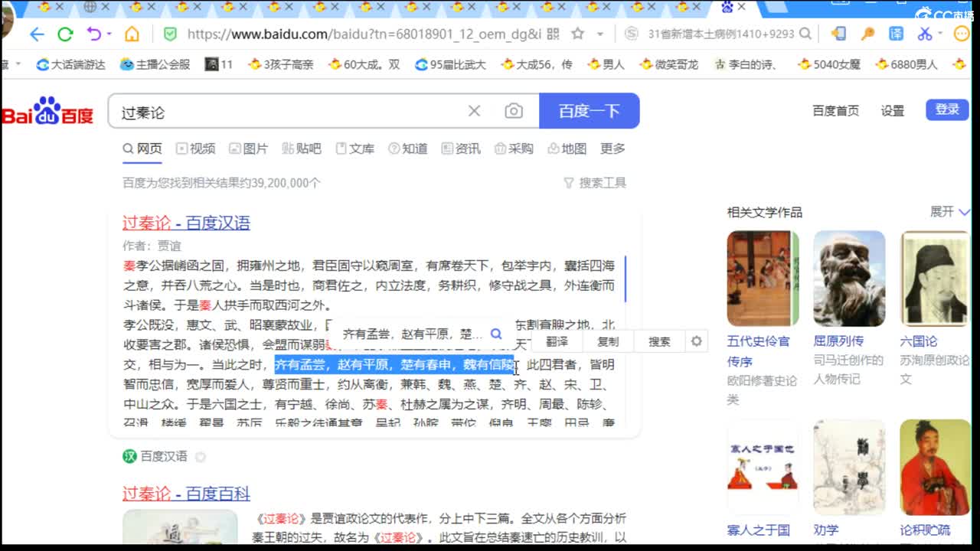Open the scissors screenshot tool

pos(924,34)
